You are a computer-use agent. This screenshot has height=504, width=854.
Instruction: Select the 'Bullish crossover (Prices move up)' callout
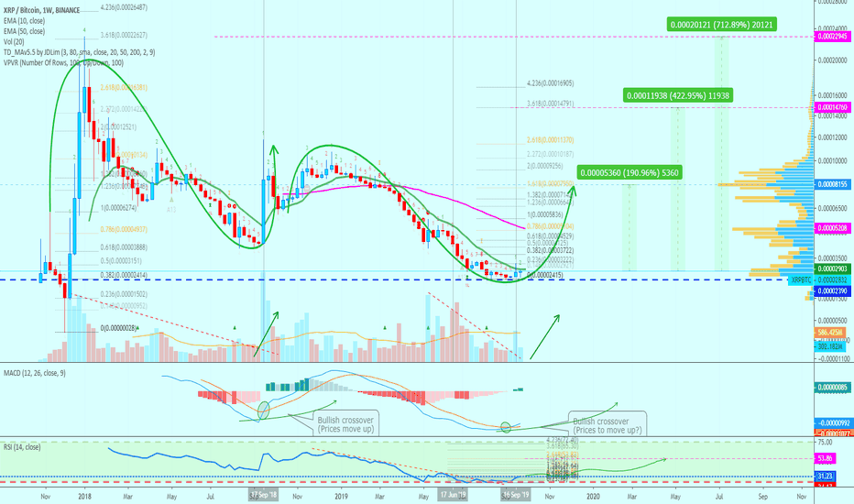[x=345, y=424]
